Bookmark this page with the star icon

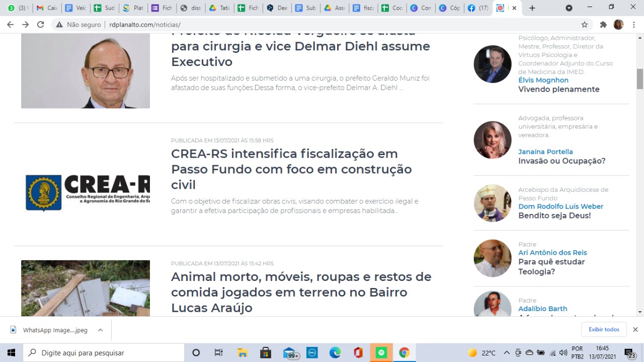[x=585, y=25]
